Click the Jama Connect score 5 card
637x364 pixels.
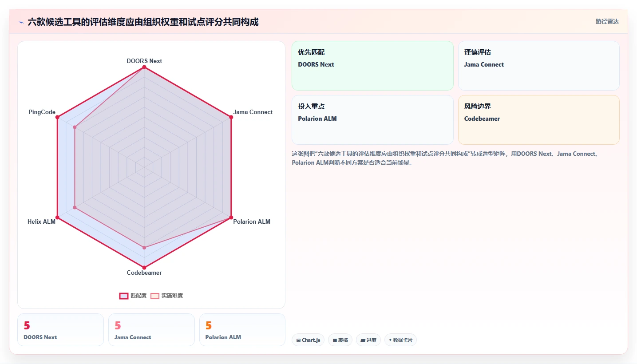(151, 330)
